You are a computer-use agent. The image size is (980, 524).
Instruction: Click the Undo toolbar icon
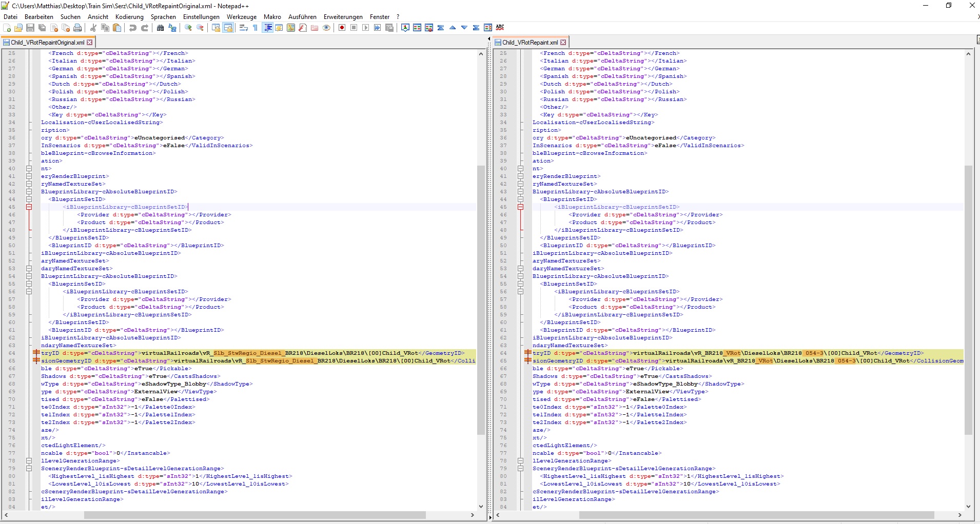click(133, 28)
